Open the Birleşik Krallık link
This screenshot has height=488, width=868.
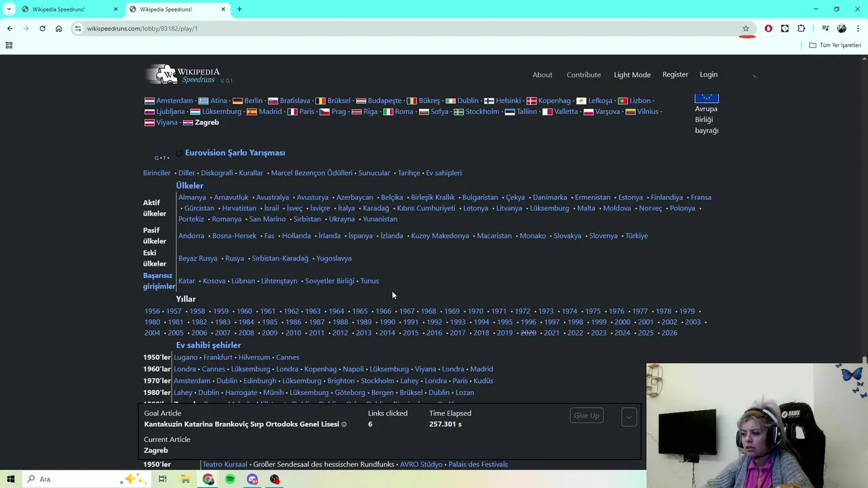tap(433, 198)
